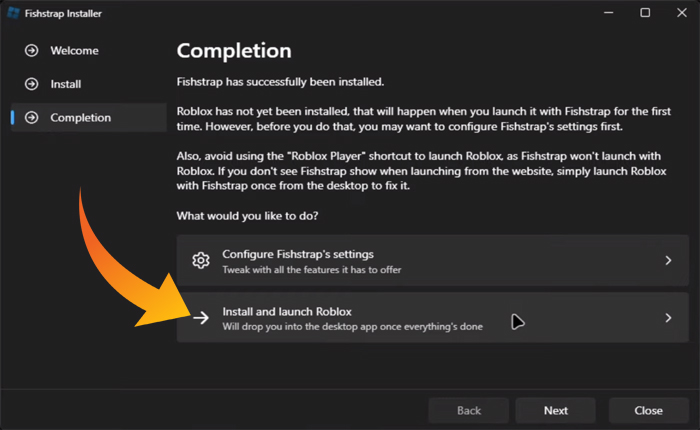Viewport: 700px width, 430px height.
Task: Click the Completion page heading
Action: point(234,50)
